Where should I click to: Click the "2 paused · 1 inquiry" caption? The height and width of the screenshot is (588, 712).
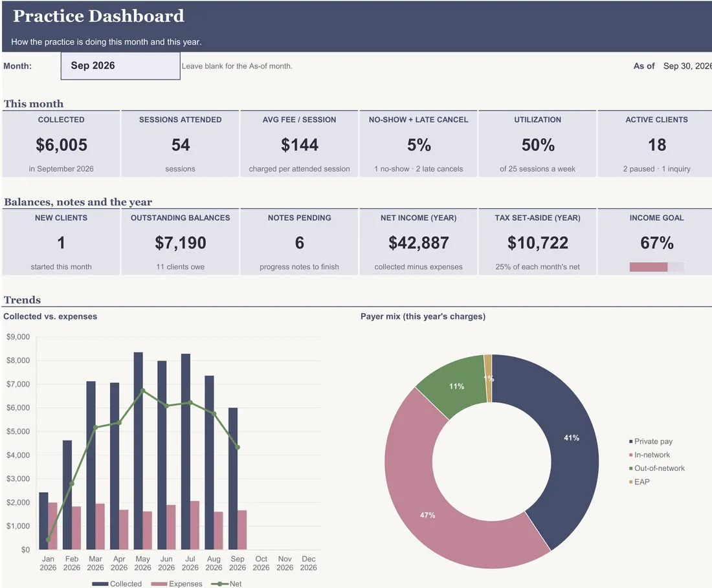pos(656,169)
